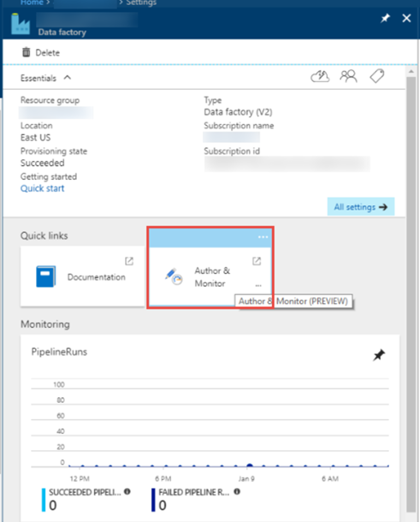The height and width of the screenshot is (522, 420).
Task: Click the Data factory blade icon
Action: [21, 24]
